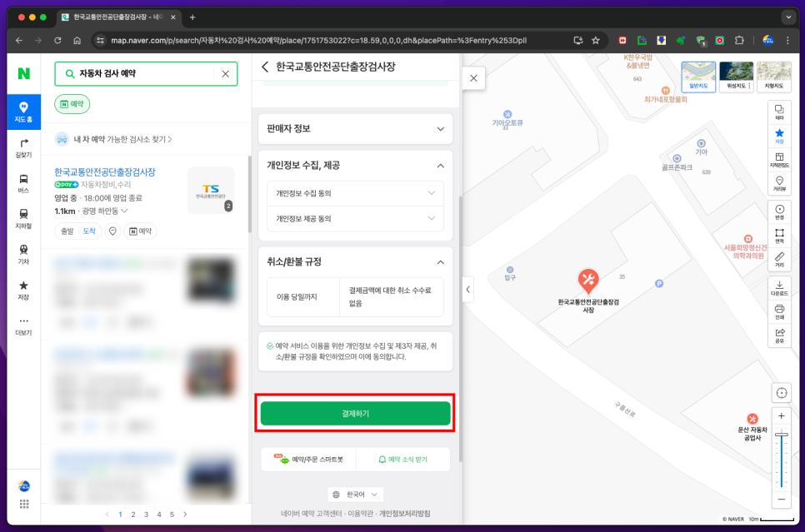This screenshot has width=805, height=532.
Task: Collapse the 취소/환불 규정 section
Action: pyautogui.click(x=355, y=262)
